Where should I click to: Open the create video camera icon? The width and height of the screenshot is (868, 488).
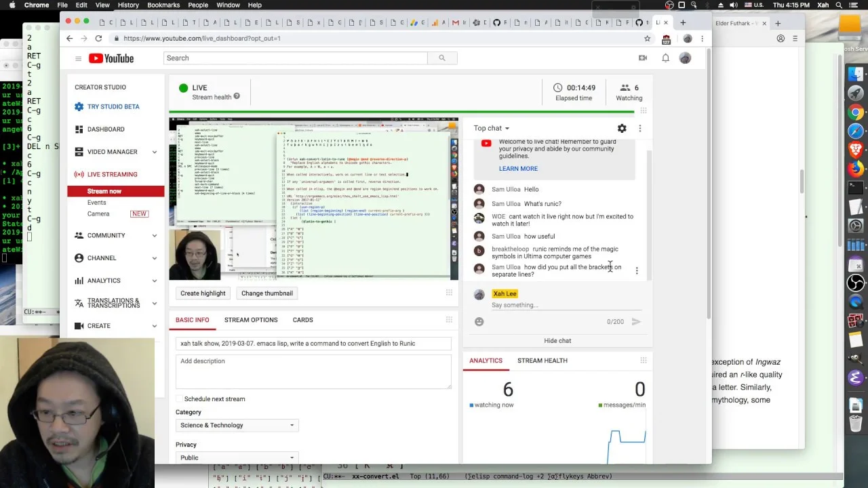(x=643, y=58)
